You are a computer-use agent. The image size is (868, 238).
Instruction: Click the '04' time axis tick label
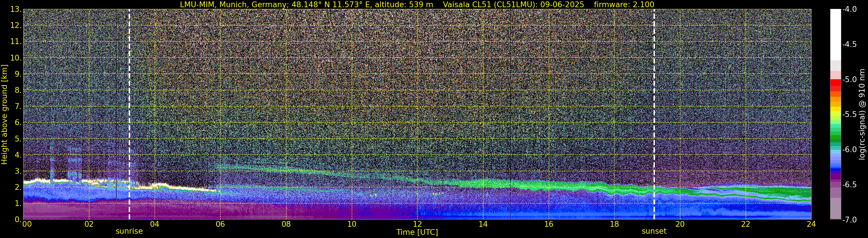pyautogui.click(x=155, y=224)
